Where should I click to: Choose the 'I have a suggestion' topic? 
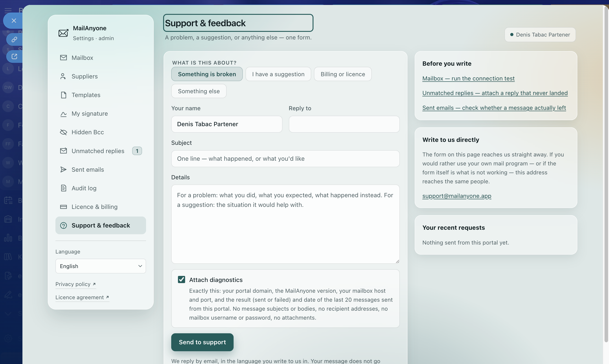278,74
